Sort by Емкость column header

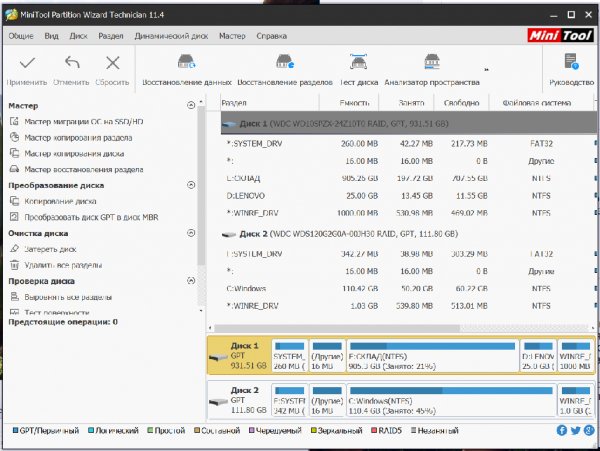[x=349, y=103]
